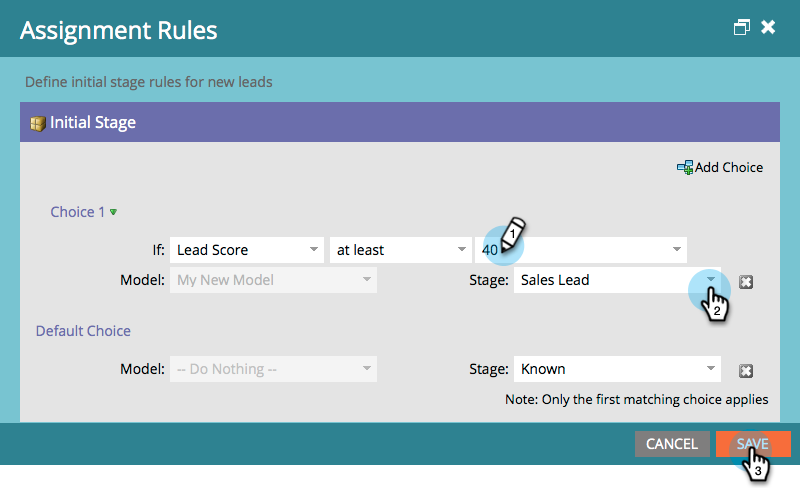Click the CANCEL button
This screenshot has height=493, width=800.
[672, 444]
